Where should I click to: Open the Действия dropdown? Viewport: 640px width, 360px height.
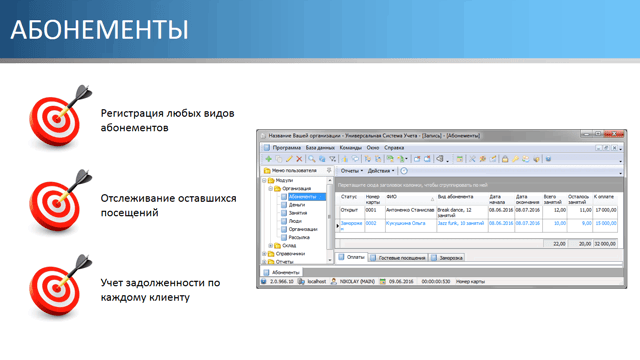(x=381, y=171)
